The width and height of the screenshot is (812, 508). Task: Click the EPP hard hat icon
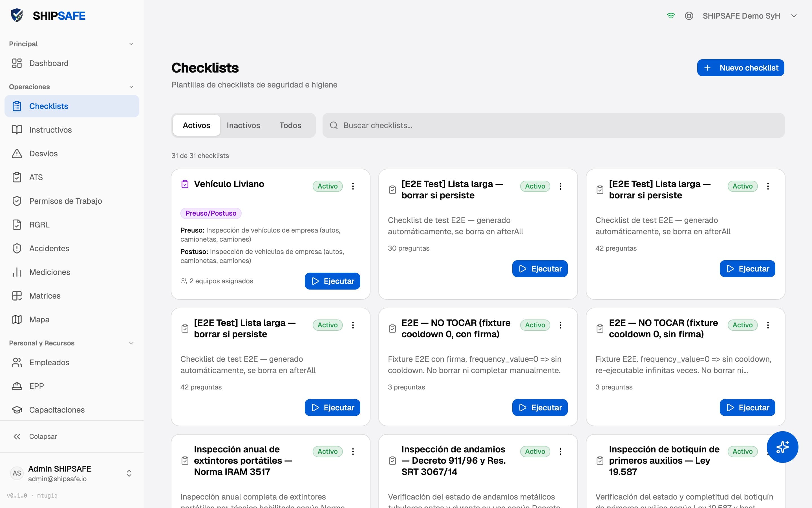click(17, 386)
